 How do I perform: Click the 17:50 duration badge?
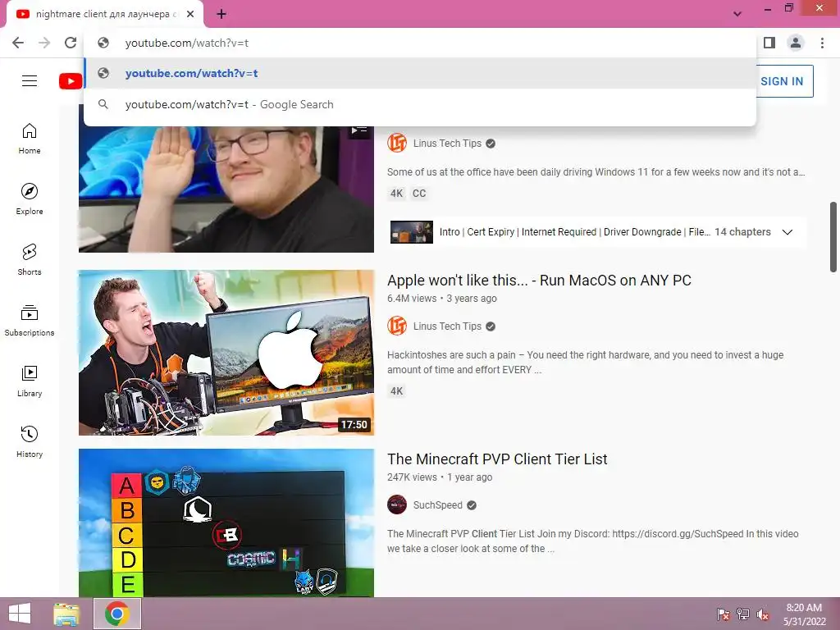tap(354, 425)
